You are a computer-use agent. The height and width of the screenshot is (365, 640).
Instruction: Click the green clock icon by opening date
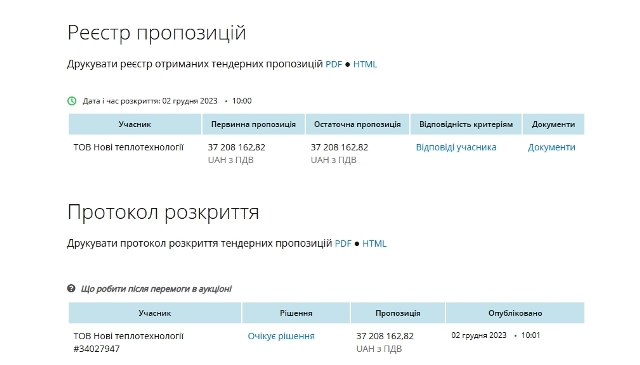click(72, 101)
